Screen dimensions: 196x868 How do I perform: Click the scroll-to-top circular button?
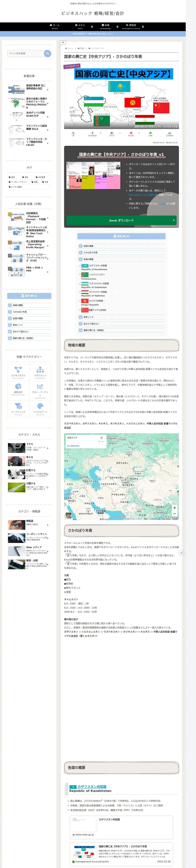[181, 553]
